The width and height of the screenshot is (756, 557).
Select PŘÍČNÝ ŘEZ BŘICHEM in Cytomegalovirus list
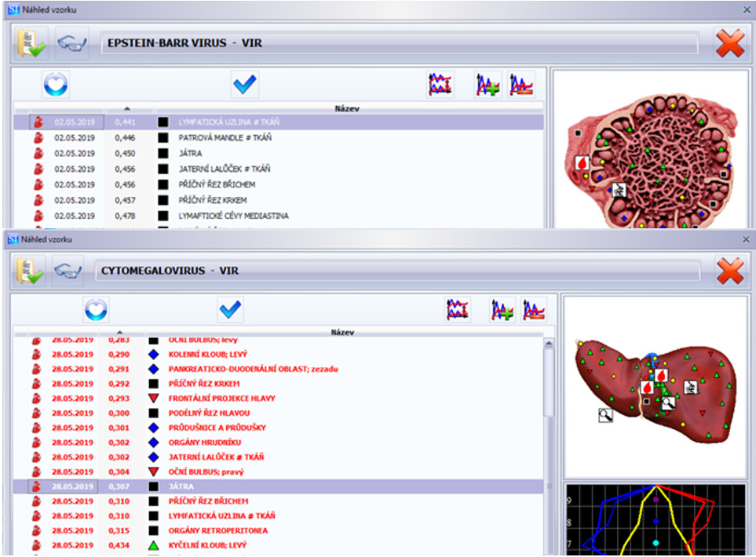click(278, 501)
